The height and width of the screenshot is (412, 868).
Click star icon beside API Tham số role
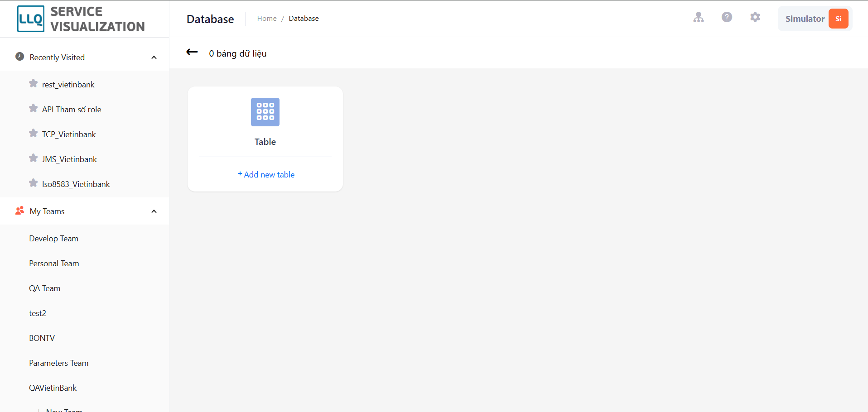pos(33,108)
